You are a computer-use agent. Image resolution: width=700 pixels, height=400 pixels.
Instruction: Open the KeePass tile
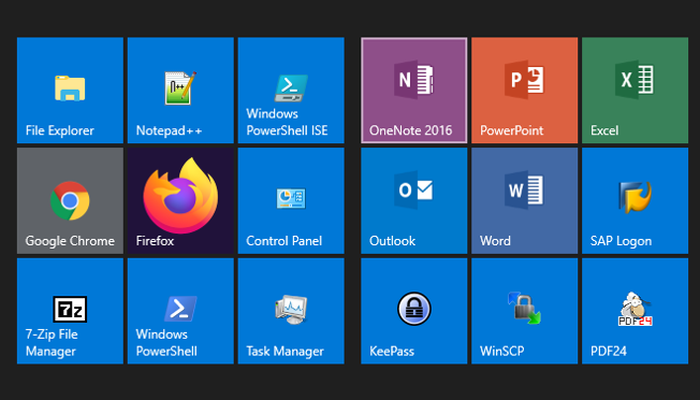click(x=414, y=311)
